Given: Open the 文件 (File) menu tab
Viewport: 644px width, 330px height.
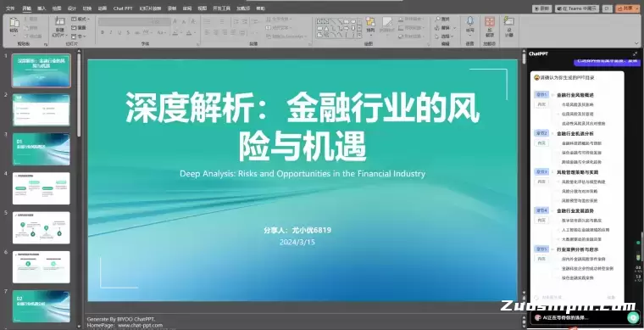Looking at the screenshot, I should pyautogui.click(x=10, y=8).
